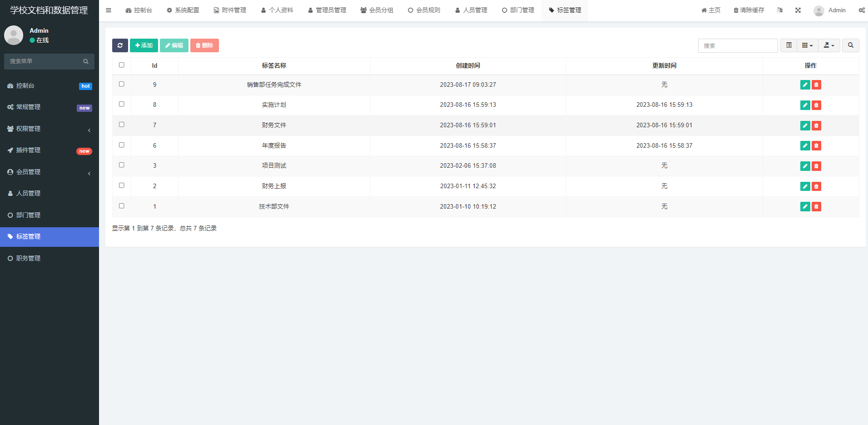
Task: Open 职务管理 in the sidebar
Action: pos(28,258)
